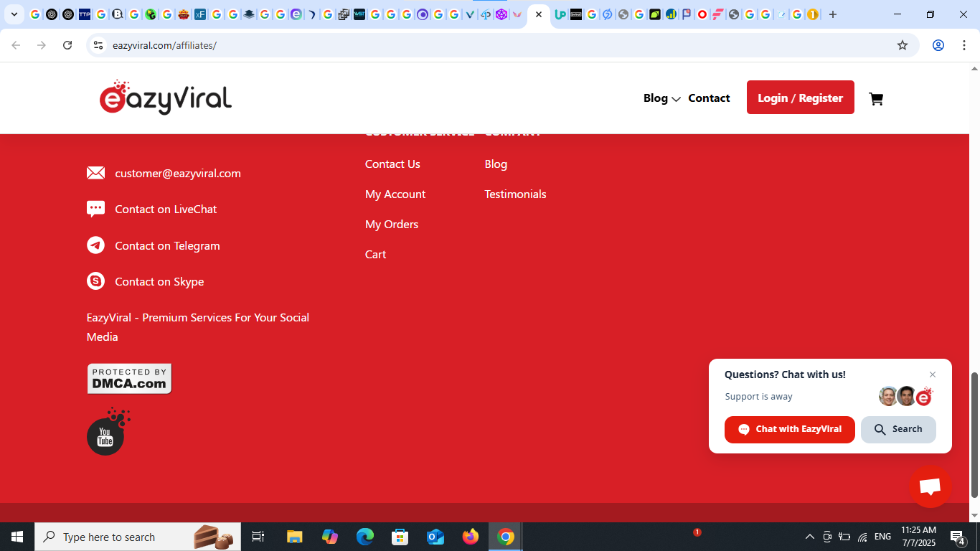
Task: Open the Contact on LiveChat link
Action: coord(166,209)
